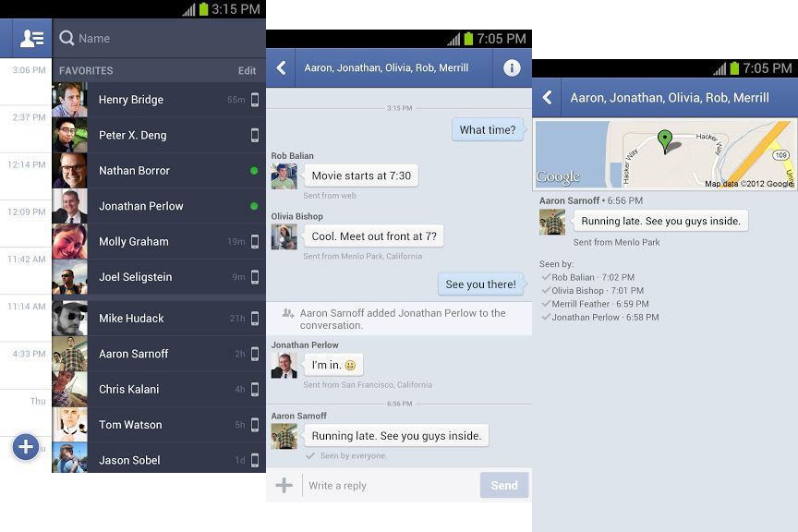This screenshot has width=798, height=532.
Task: Tap the green map location pin
Action: [x=665, y=140]
